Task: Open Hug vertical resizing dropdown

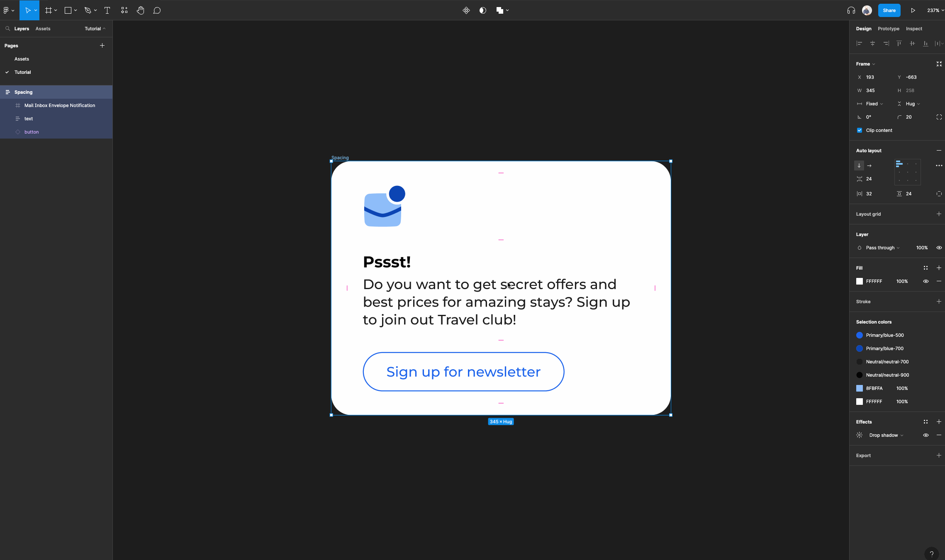Action: pos(913,104)
